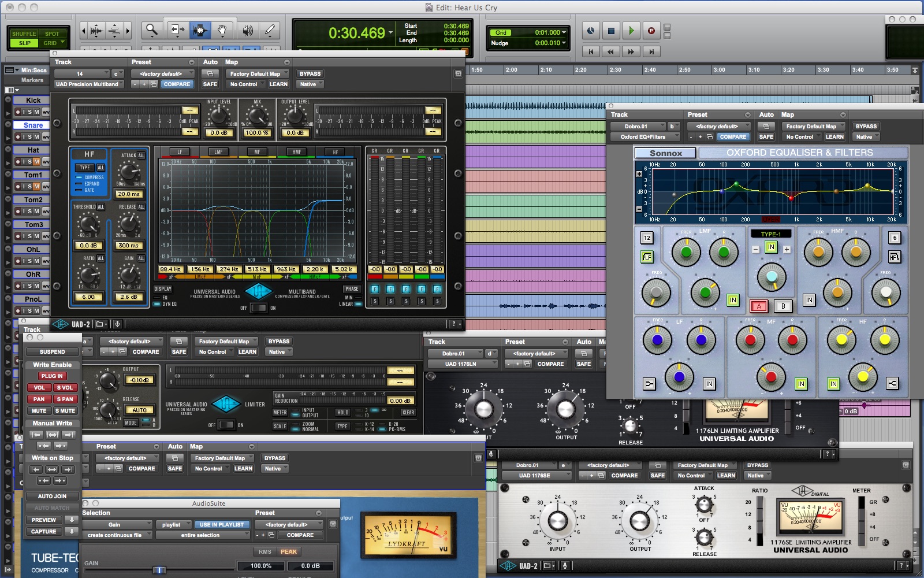The image size is (924, 578).
Task: Click Oxford EQ low-pass filter icon bottom right
Action: [892, 383]
